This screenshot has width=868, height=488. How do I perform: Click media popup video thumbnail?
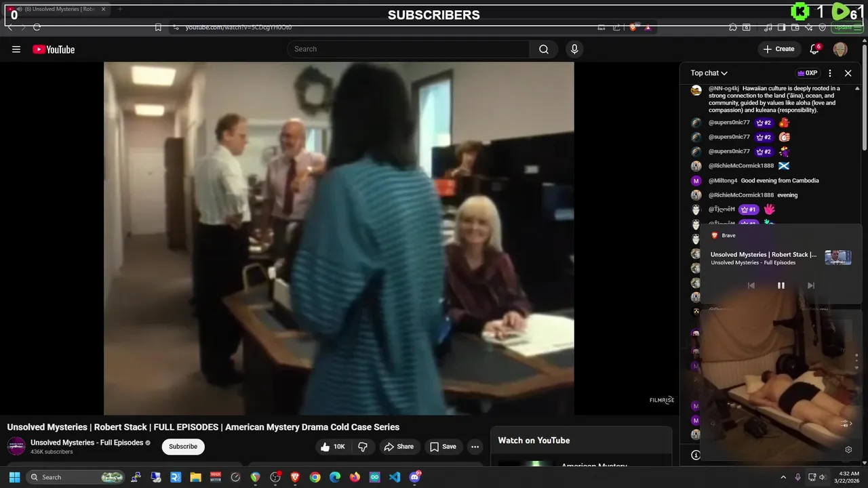[838, 258]
